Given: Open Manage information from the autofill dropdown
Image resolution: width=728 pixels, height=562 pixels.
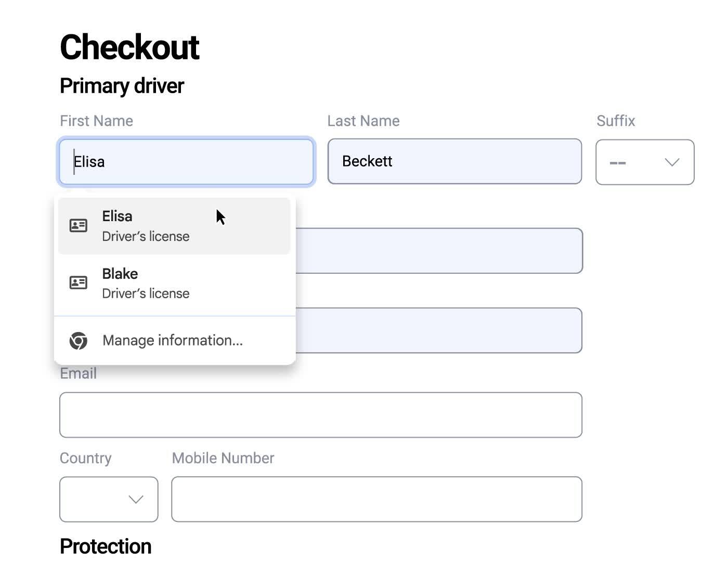Looking at the screenshot, I should pyautogui.click(x=173, y=340).
